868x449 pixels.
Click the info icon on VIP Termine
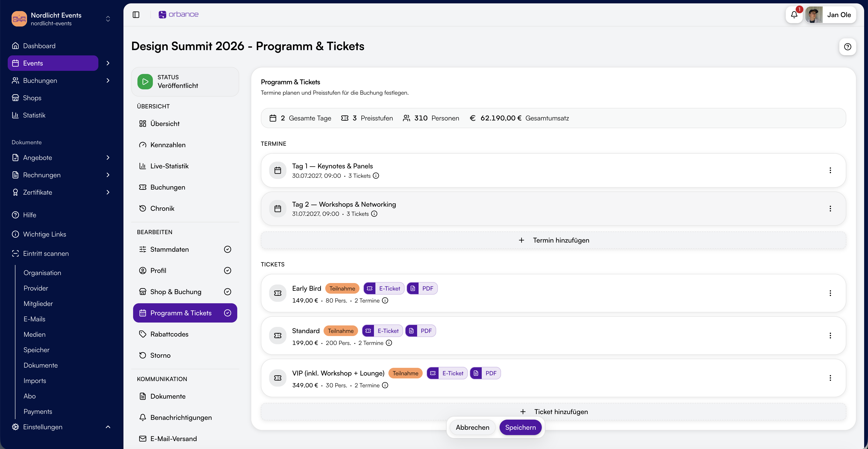(385, 385)
